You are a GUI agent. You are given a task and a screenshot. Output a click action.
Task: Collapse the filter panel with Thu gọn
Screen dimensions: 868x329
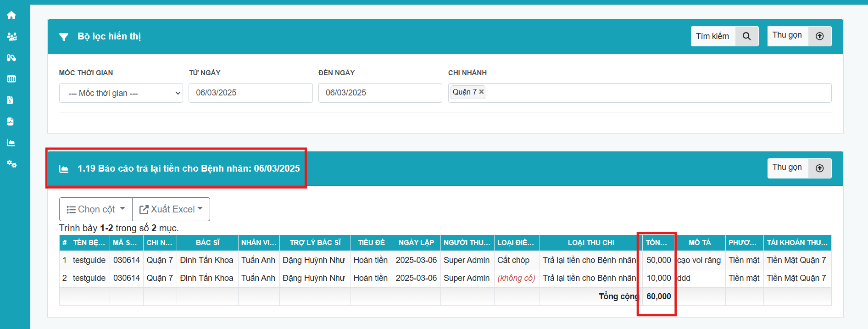[799, 36]
